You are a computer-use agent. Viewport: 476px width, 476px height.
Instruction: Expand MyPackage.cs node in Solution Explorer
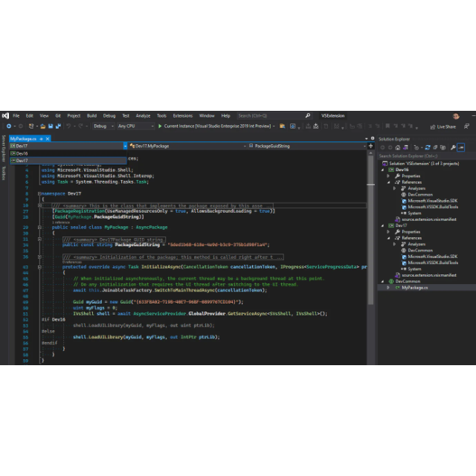click(388, 288)
